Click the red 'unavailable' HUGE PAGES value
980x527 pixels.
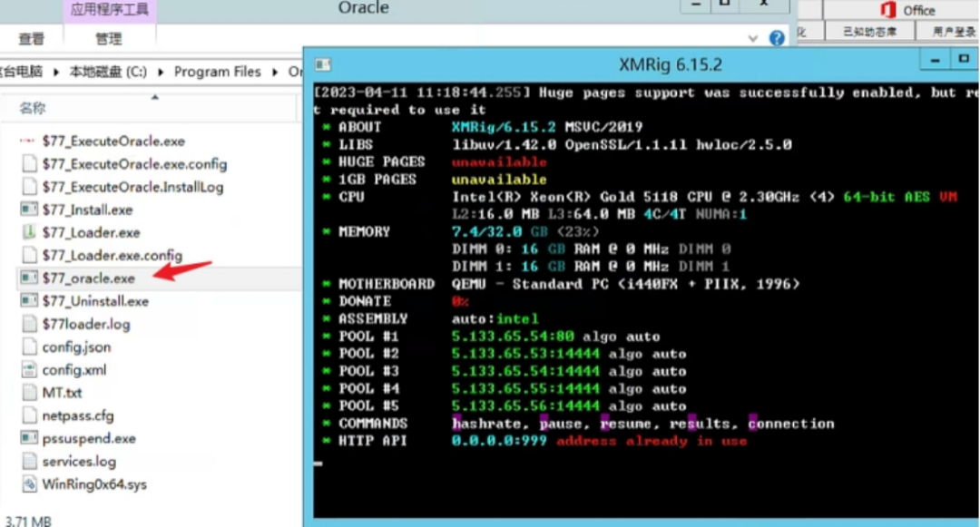coord(499,162)
